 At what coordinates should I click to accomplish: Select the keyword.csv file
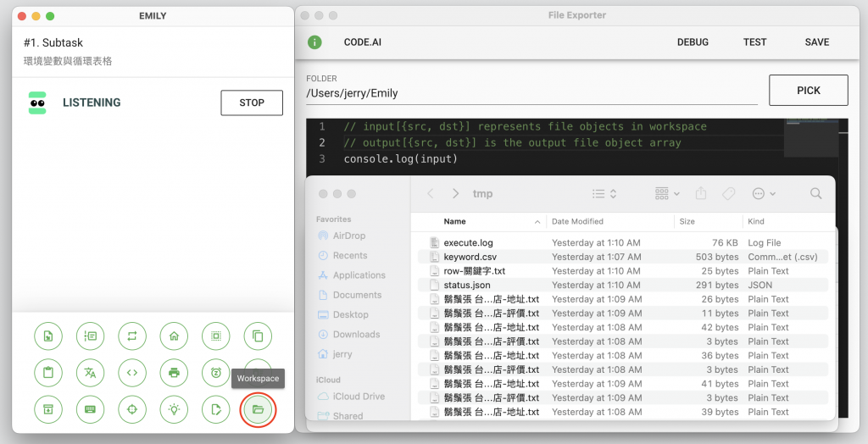coord(623,257)
